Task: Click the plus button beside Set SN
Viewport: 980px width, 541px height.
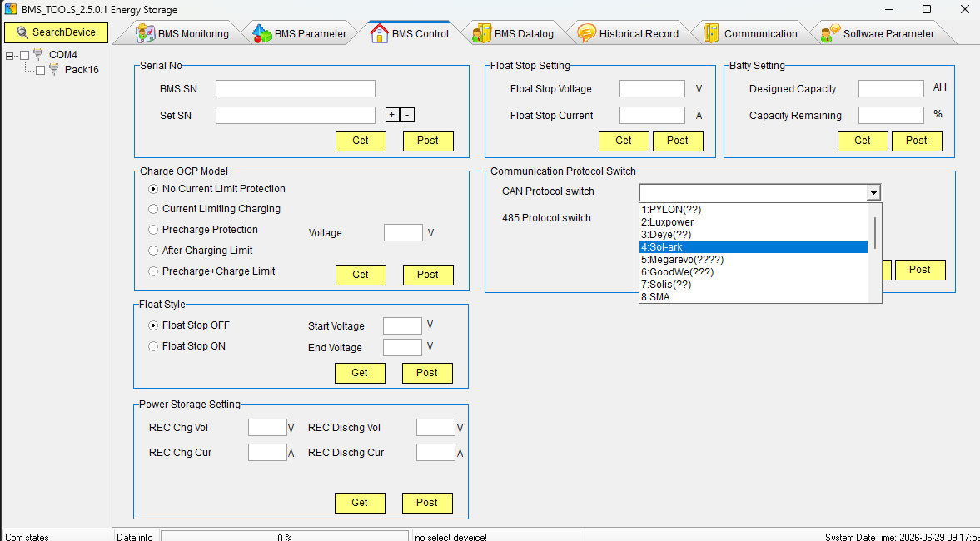Action: click(x=392, y=114)
